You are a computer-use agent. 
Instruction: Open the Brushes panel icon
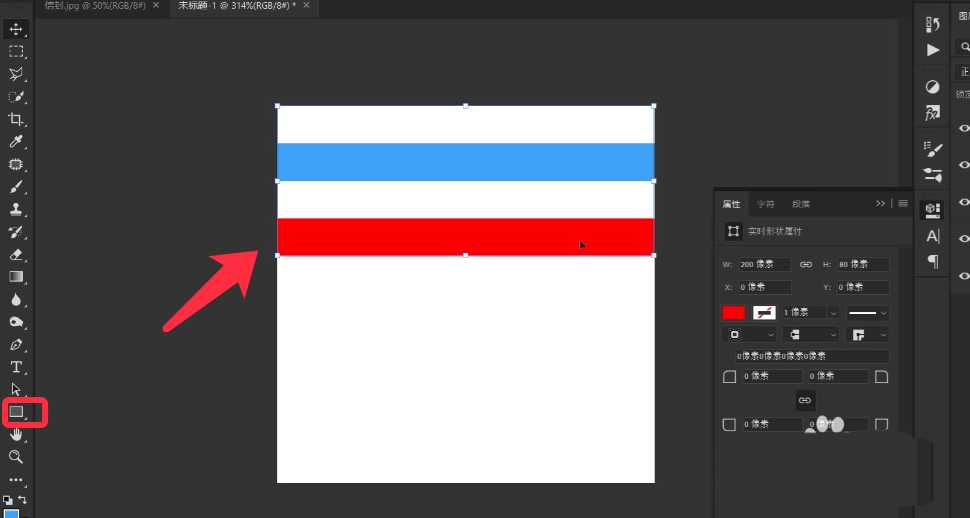(x=932, y=175)
